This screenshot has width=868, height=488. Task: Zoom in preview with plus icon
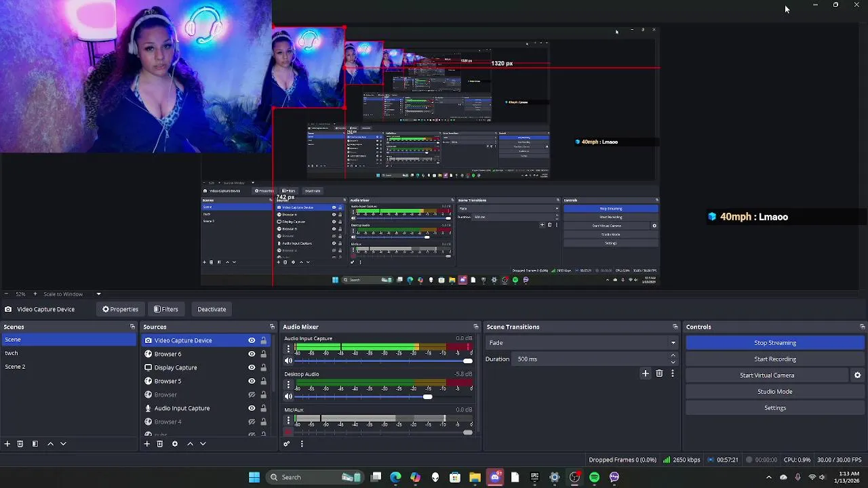click(35, 294)
